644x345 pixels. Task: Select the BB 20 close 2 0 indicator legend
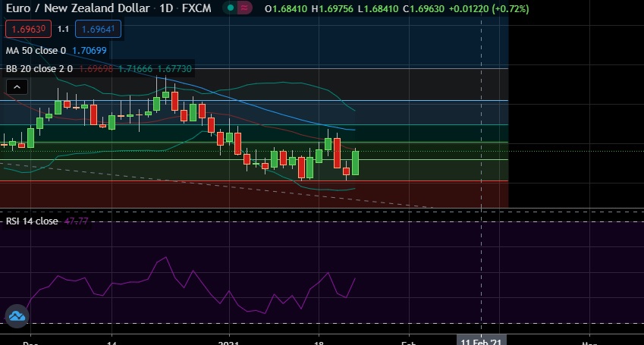pyautogui.click(x=39, y=68)
